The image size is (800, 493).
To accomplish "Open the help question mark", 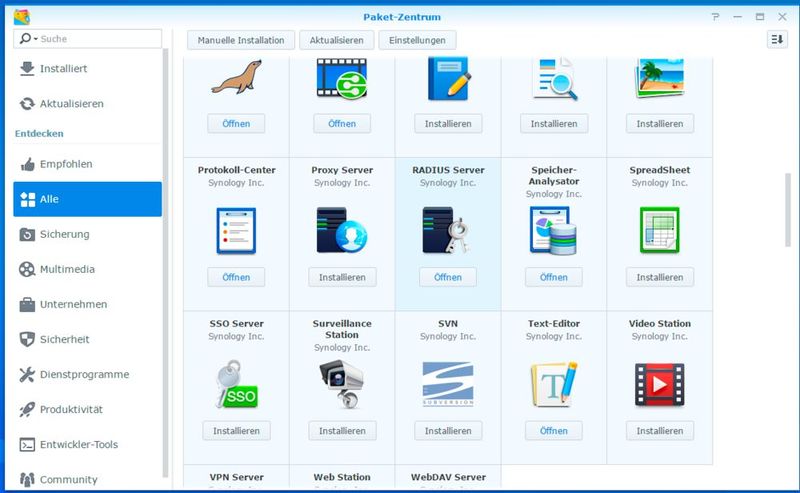I will tap(715, 17).
